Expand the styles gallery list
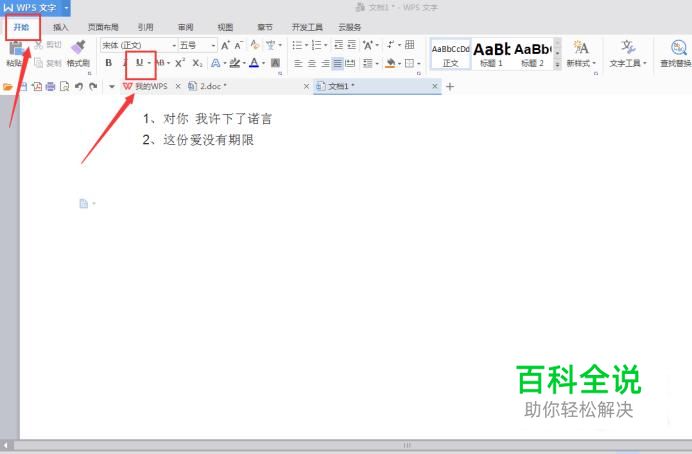 click(557, 65)
